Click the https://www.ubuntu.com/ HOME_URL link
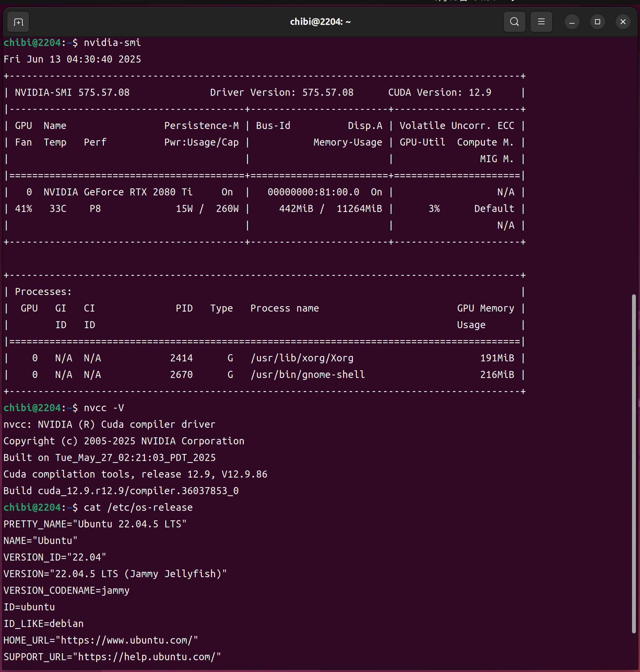 127,640
